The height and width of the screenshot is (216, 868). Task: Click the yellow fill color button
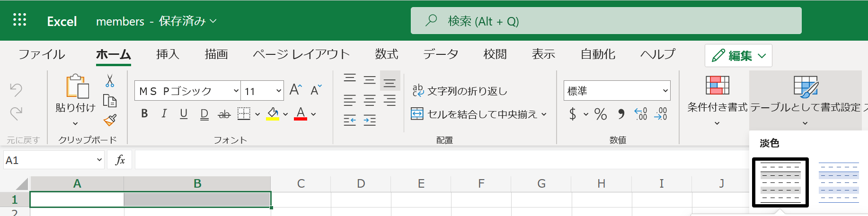click(x=273, y=114)
